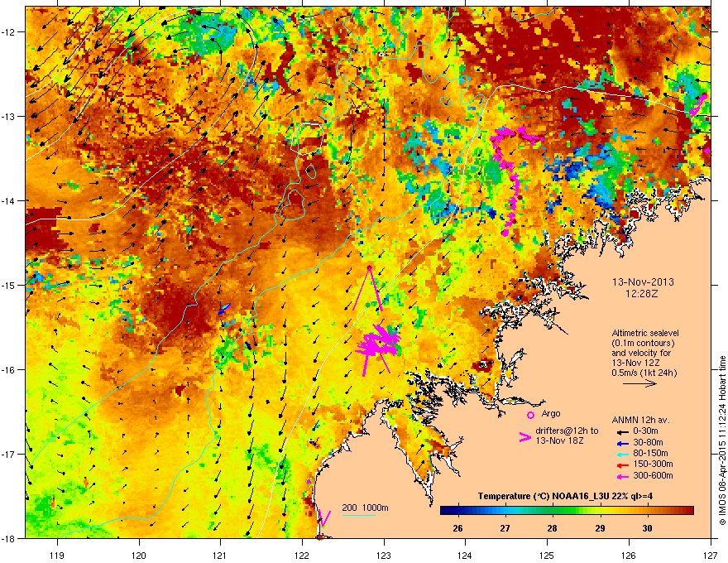Viewport: 728px width, 563px height.
Task: Click the '13-Nov 18Z' text
Action: coord(559,440)
